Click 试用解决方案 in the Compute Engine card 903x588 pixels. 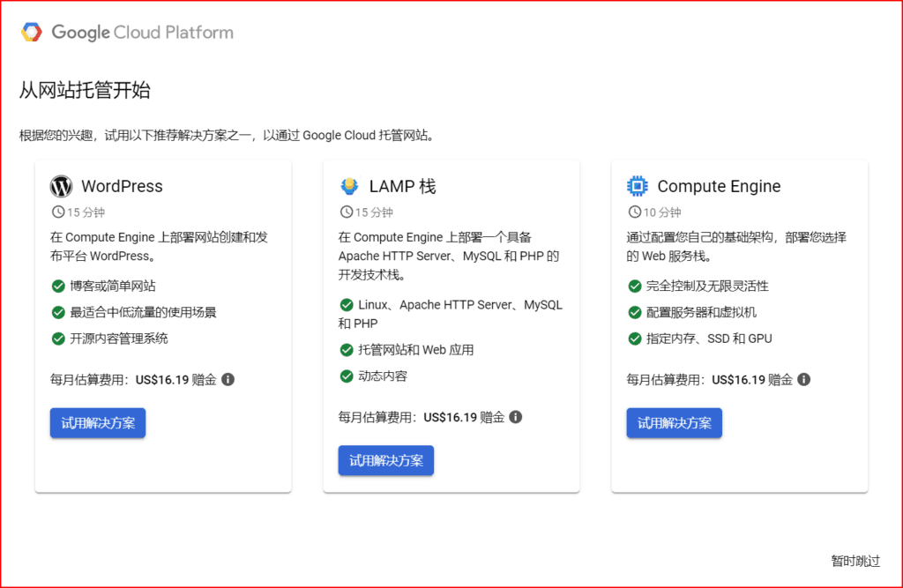coord(674,423)
